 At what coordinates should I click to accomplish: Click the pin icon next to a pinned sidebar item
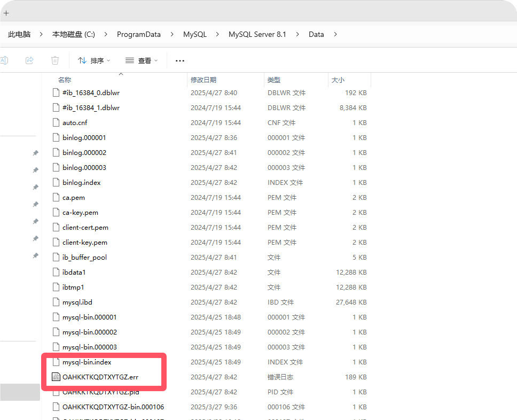pyautogui.click(x=35, y=153)
